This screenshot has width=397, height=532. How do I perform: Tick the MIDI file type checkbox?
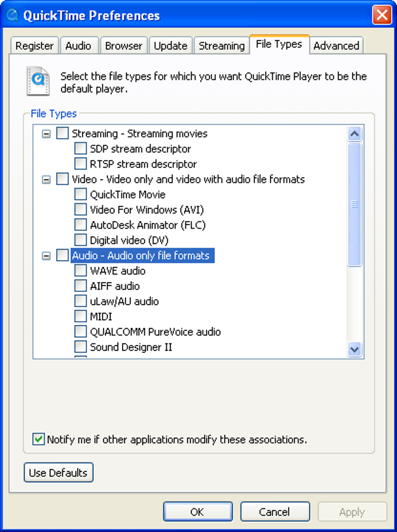[81, 316]
